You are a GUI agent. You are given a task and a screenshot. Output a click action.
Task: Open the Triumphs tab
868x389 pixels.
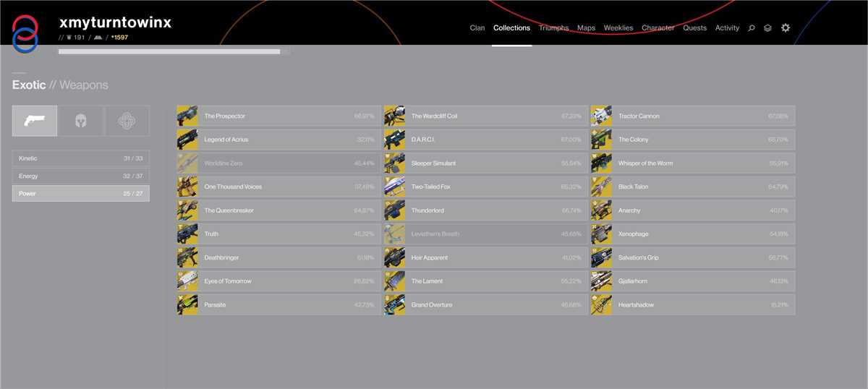pos(553,28)
